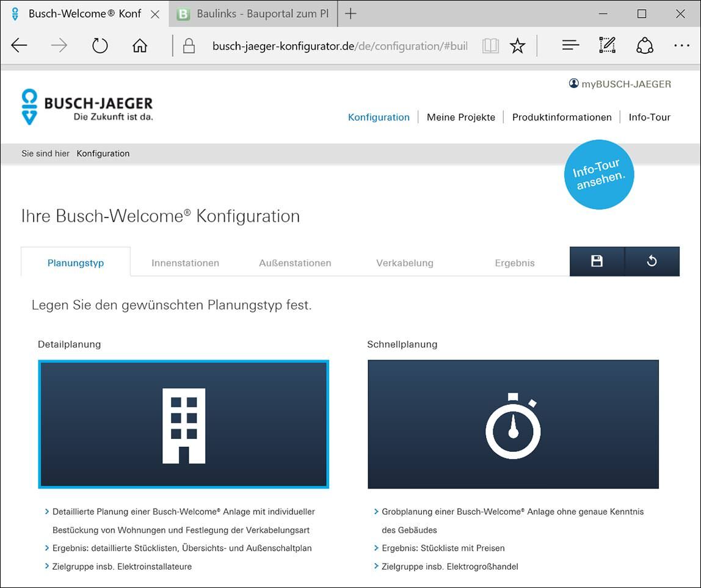Select the Busch-Welcome Konf browser tab
701x588 pixels.
(84, 14)
